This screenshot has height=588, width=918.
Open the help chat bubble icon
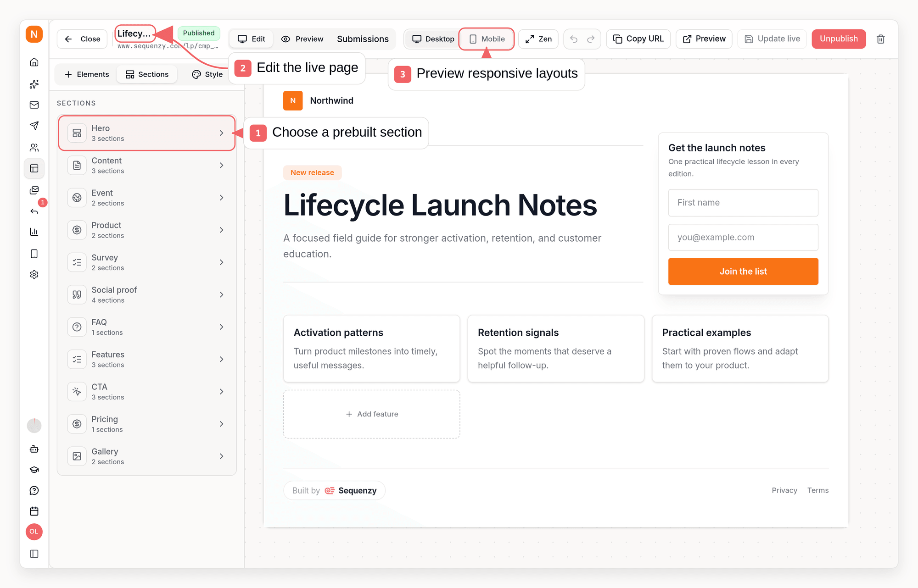coord(34,490)
